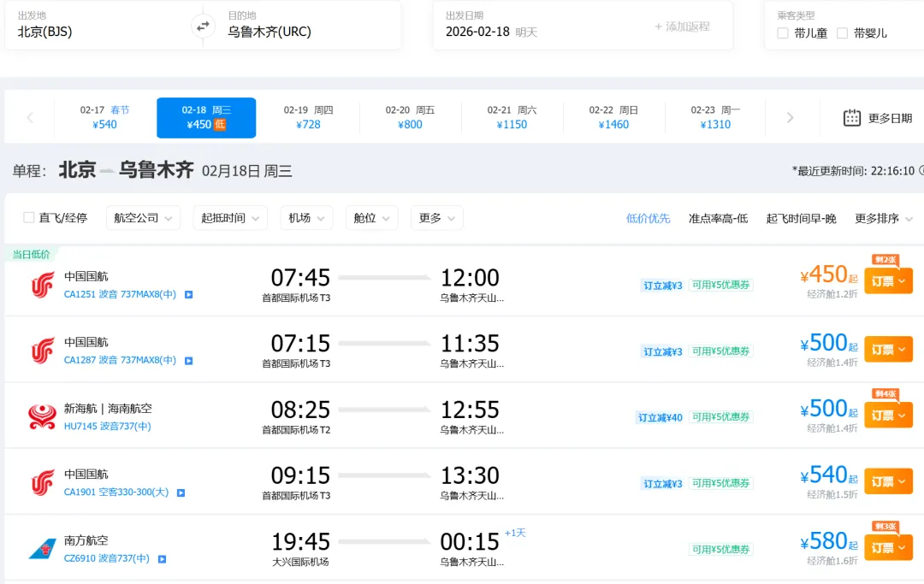The height and width of the screenshot is (584, 924).
Task: Go to previous dates arrow
Action: tap(29, 118)
